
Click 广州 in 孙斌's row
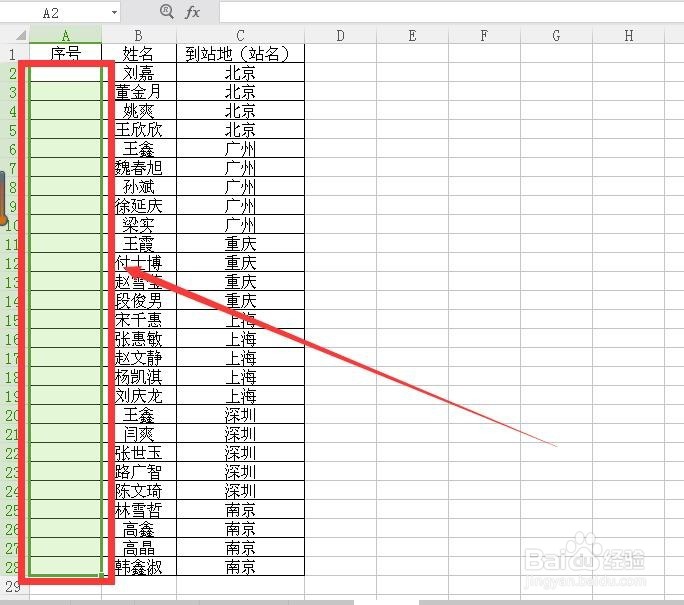(x=240, y=187)
